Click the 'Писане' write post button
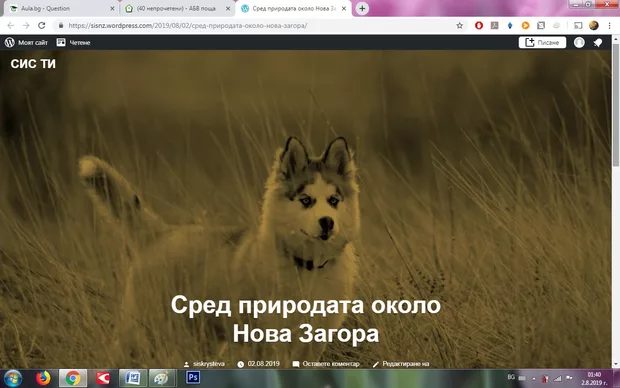This screenshot has height=388, width=620. click(x=542, y=42)
